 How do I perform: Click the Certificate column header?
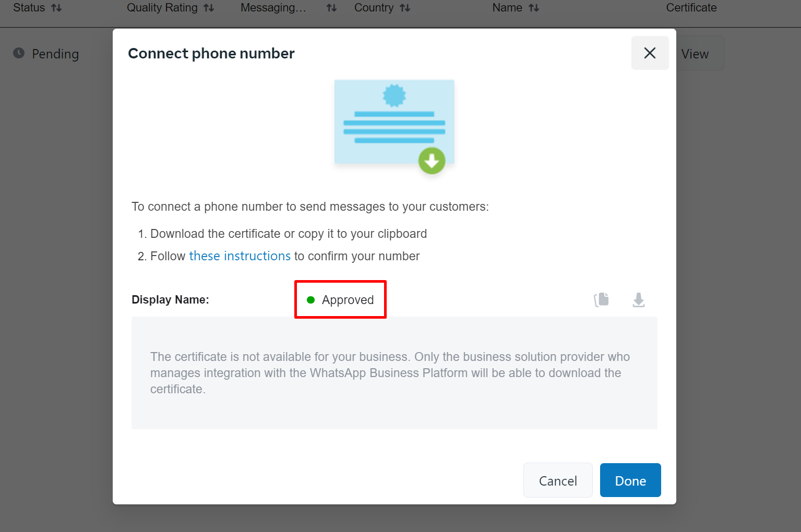691,8
